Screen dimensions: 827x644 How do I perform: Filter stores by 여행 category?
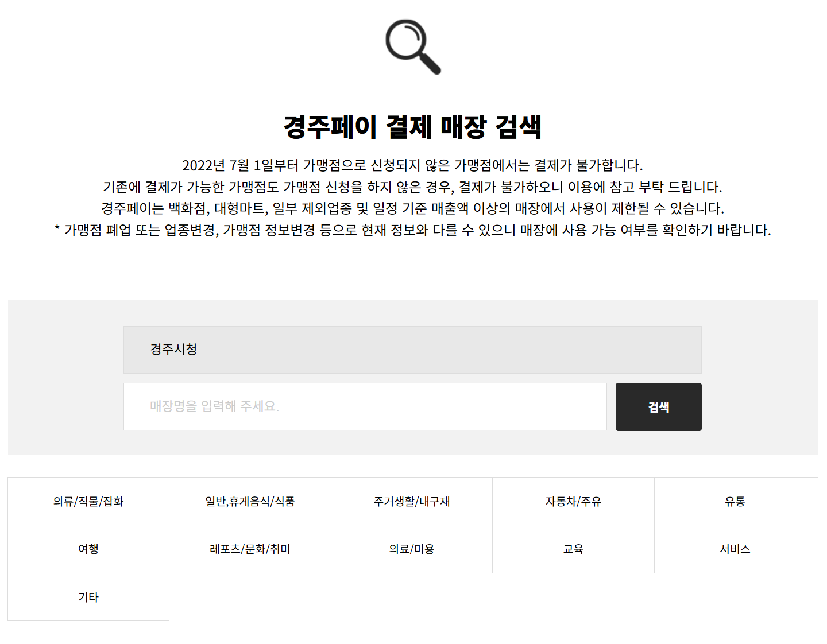click(x=88, y=549)
